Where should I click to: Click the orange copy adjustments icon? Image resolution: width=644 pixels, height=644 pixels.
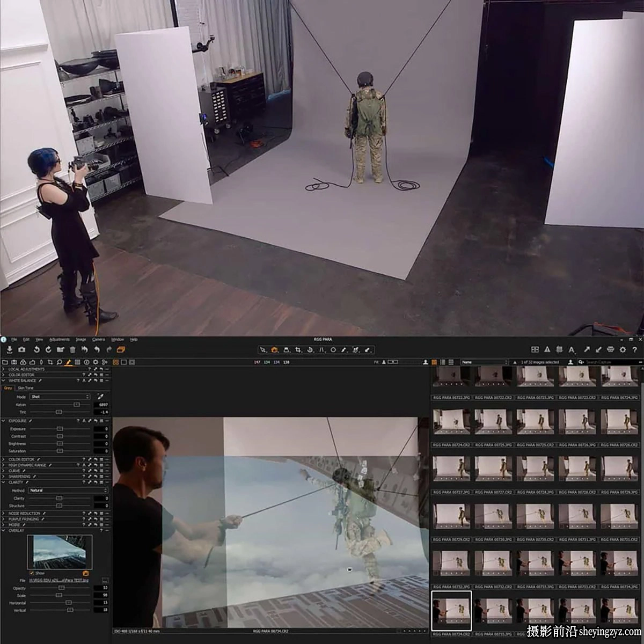point(121,350)
